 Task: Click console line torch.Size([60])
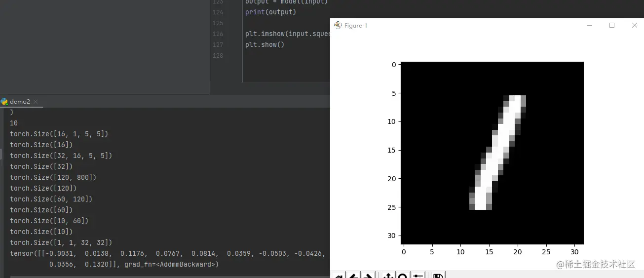(x=41, y=210)
